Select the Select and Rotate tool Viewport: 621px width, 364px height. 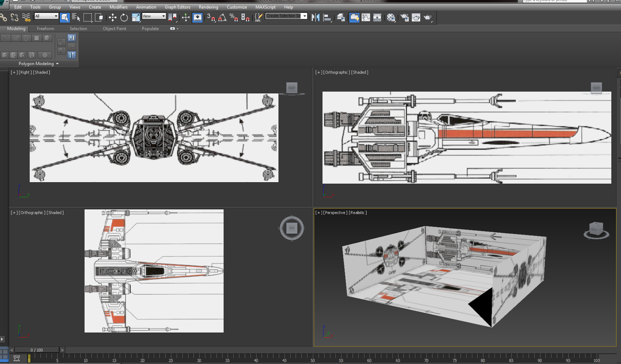124,17
